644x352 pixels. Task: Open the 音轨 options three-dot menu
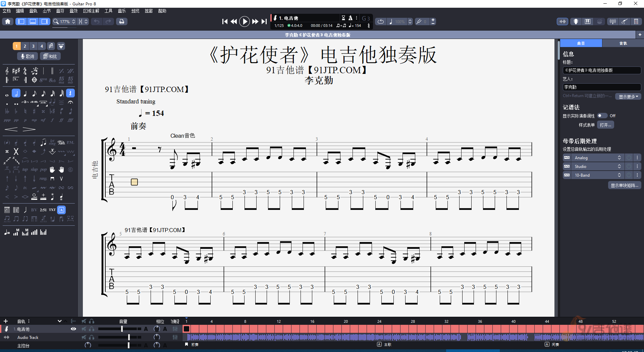click(x=29, y=321)
